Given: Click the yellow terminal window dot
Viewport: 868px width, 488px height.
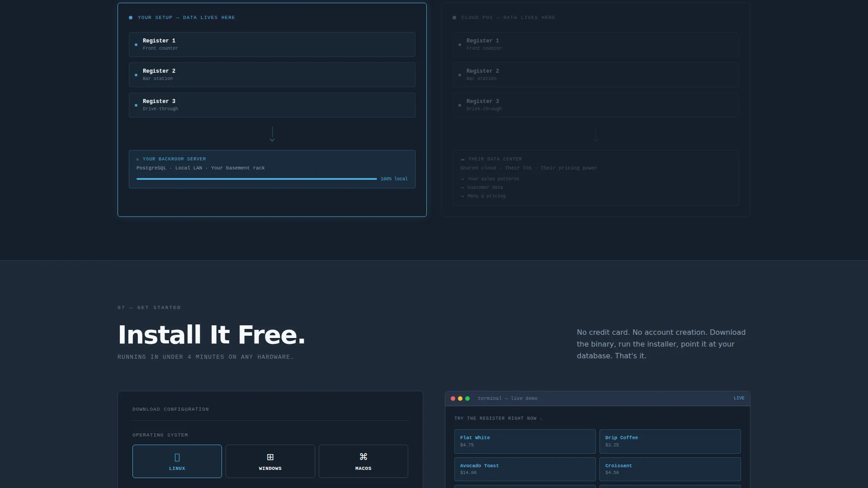Looking at the screenshot, I should (x=460, y=399).
